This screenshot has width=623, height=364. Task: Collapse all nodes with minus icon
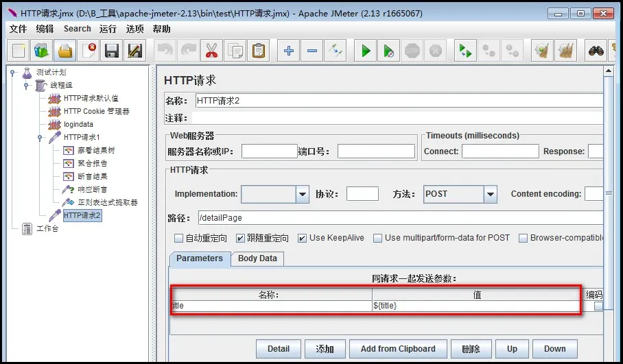pyautogui.click(x=312, y=51)
